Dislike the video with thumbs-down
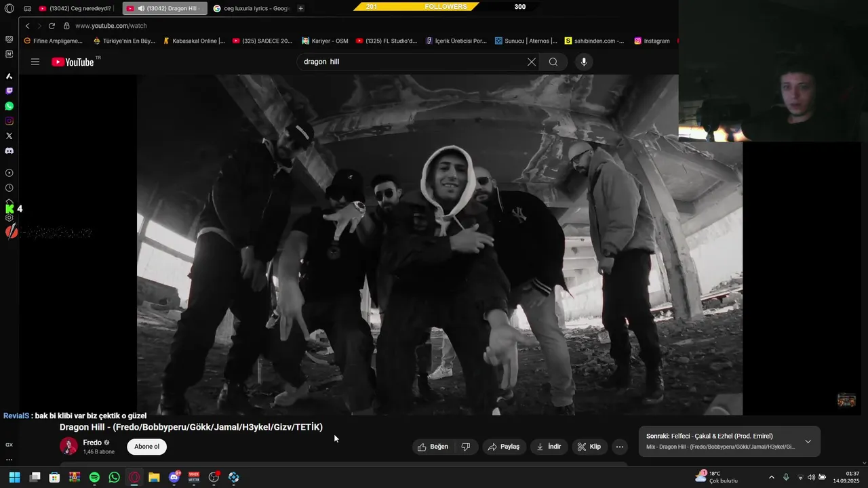The height and width of the screenshot is (488, 868). click(466, 447)
